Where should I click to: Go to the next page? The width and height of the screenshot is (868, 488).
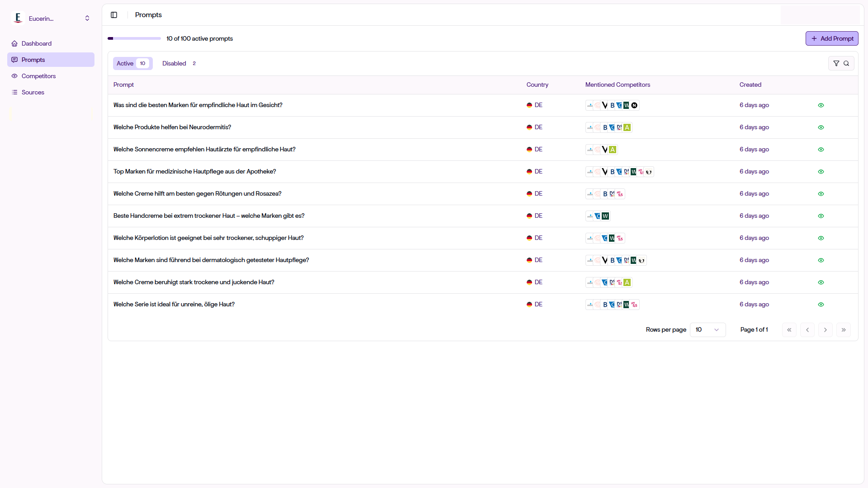pos(826,330)
